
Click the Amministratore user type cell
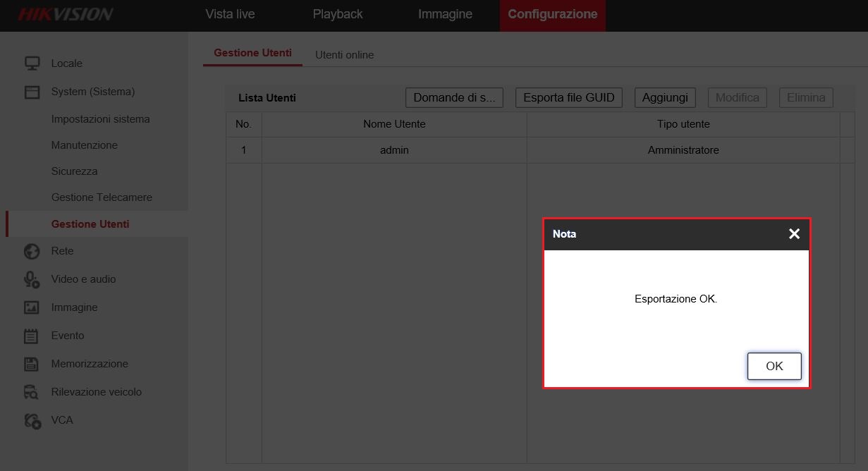tap(683, 150)
